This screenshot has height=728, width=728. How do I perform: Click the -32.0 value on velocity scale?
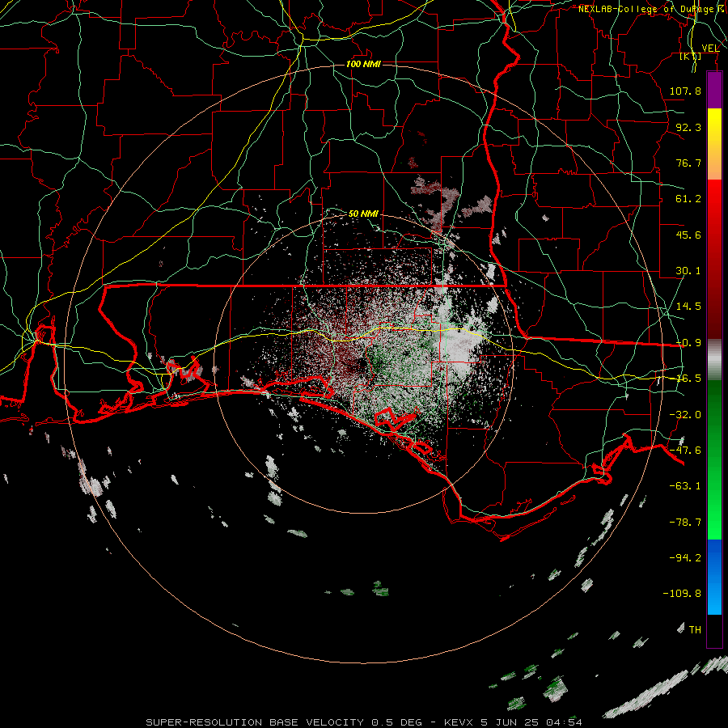tap(685, 415)
